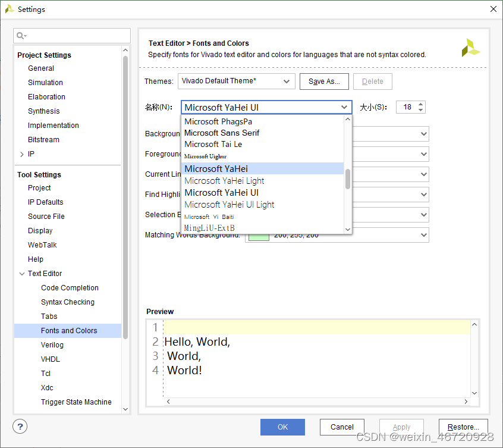This screenshot has height=448, width=503.
Task: Open Tabs settings page
Action: click(x=49, y=317)
